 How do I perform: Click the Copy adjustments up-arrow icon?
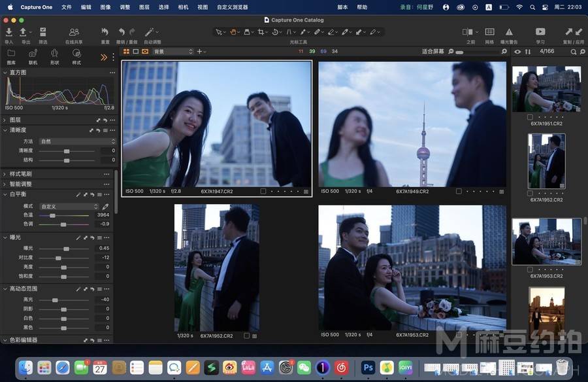click(x=569, y=32)
